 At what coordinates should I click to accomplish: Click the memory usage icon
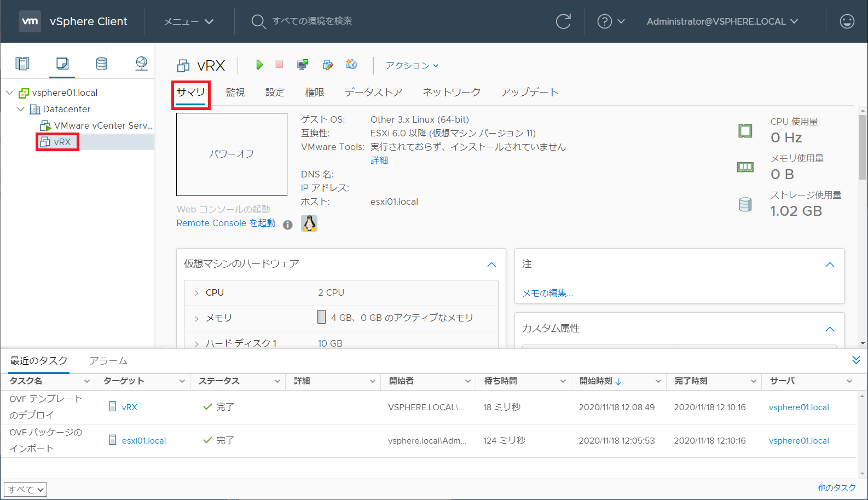coord(745,168)
